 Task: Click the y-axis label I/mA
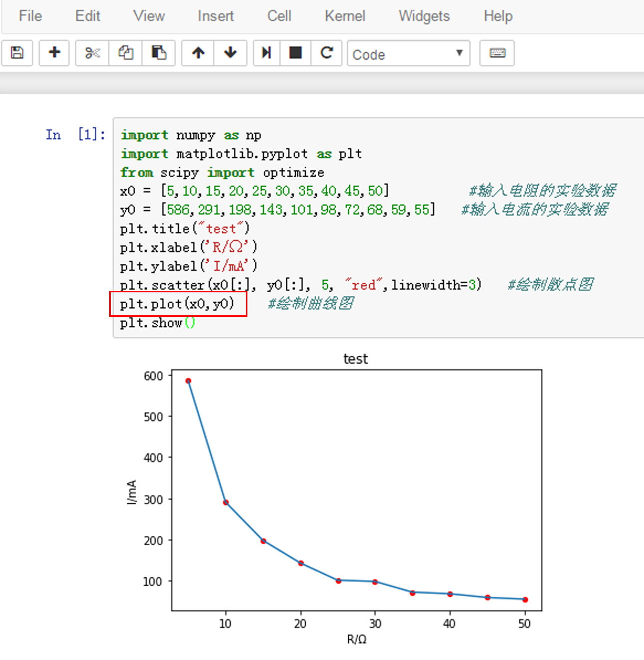(132, 492)
